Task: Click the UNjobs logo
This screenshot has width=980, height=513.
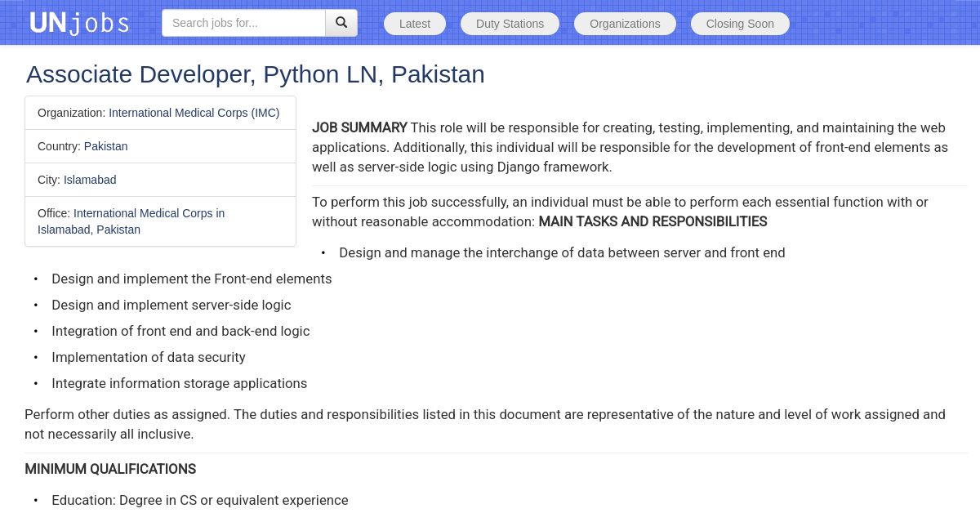Action: [x=79, y=23]
